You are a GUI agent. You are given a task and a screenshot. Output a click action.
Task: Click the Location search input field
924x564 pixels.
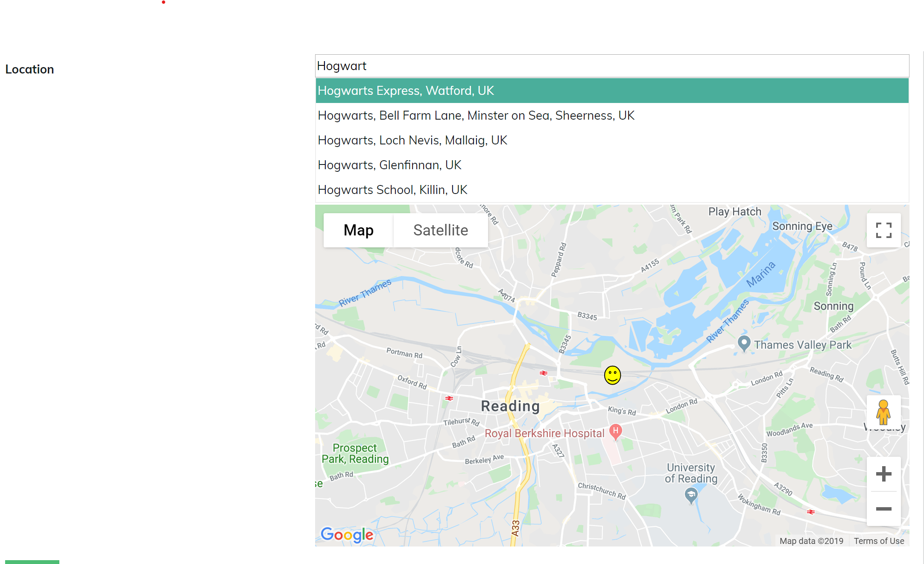[612, 66]
